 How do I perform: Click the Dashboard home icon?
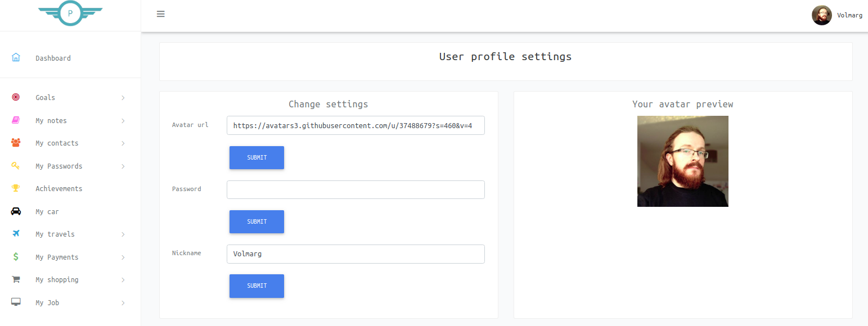point(16,57)
